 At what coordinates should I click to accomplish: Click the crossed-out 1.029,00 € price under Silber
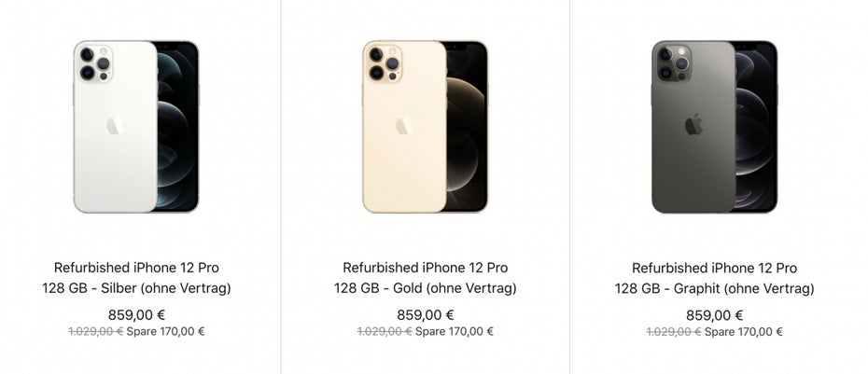(95, 331)
